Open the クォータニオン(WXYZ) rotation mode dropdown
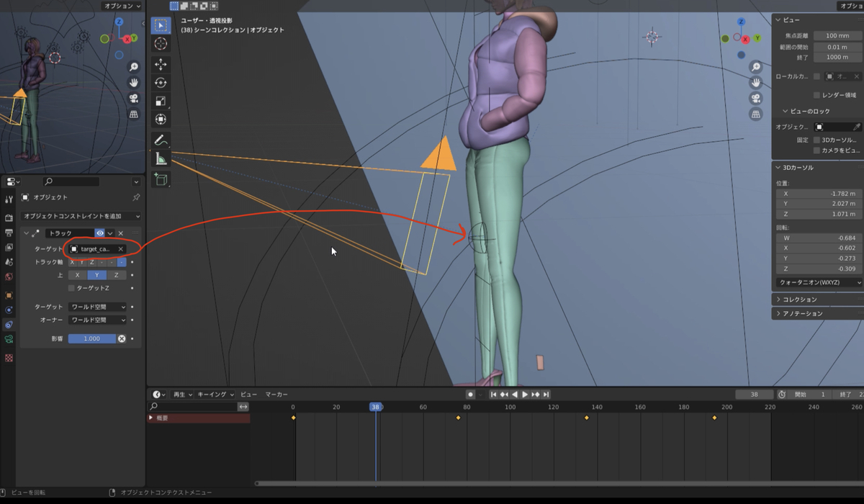The width and height of the screenshot is (864, 504). [x=819, y=282]
